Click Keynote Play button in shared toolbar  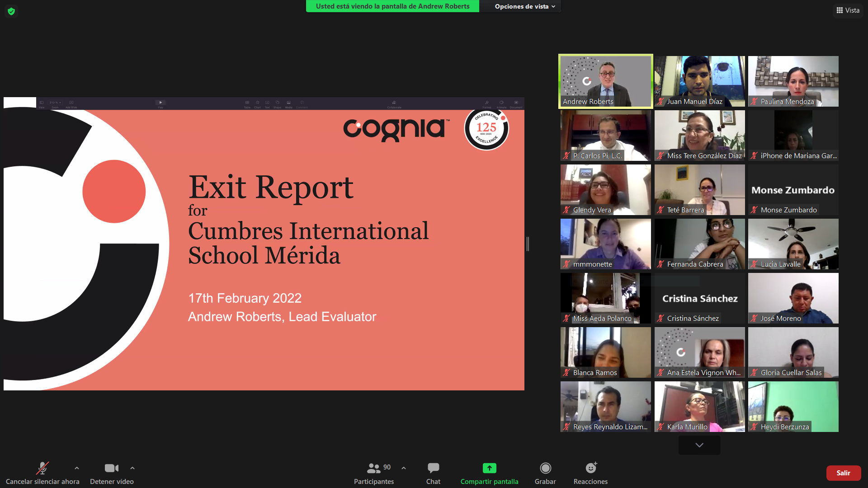(x=160, y=103)
